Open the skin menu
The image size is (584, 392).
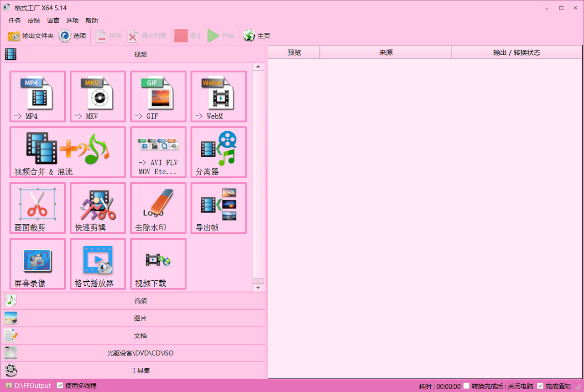coord(34,21)
